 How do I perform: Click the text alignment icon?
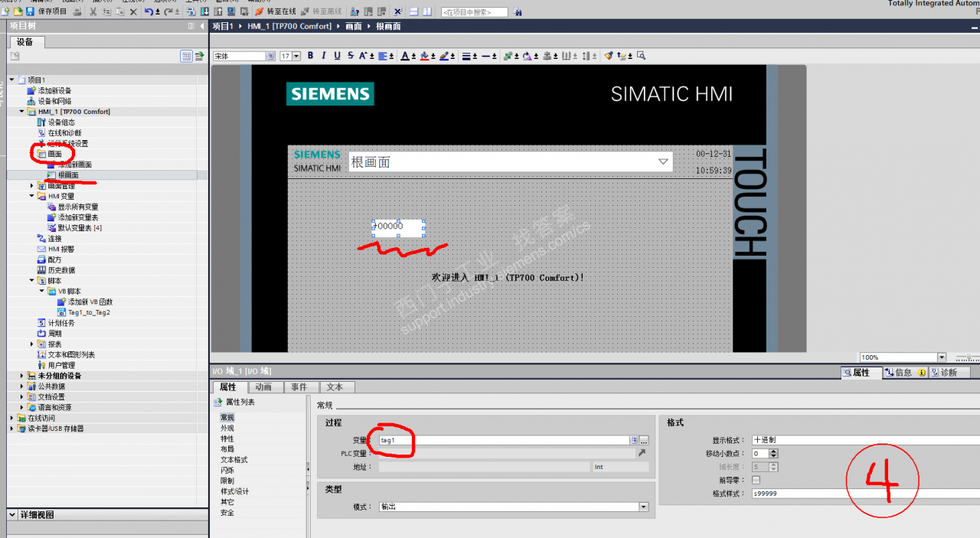pos(384,56)
